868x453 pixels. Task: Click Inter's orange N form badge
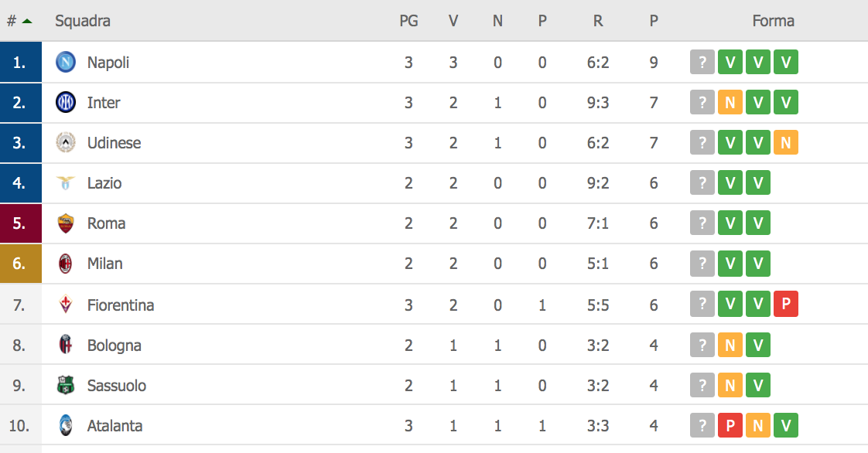click(730, 103)
